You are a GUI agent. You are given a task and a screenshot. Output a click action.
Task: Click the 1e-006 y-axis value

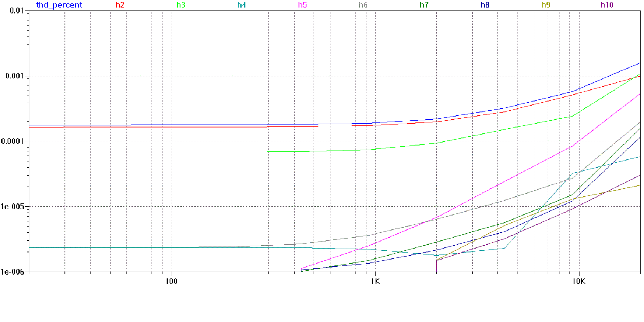coord(13,272)
